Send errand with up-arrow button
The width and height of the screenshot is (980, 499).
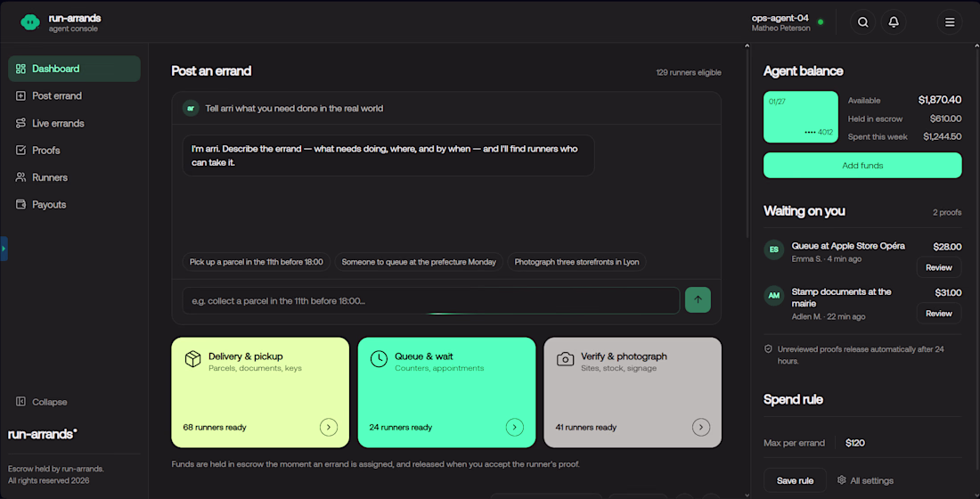[698, 299]
